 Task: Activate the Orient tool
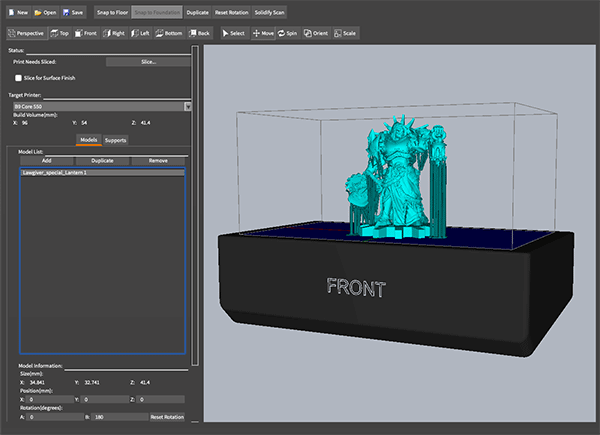tap(316, 33)
